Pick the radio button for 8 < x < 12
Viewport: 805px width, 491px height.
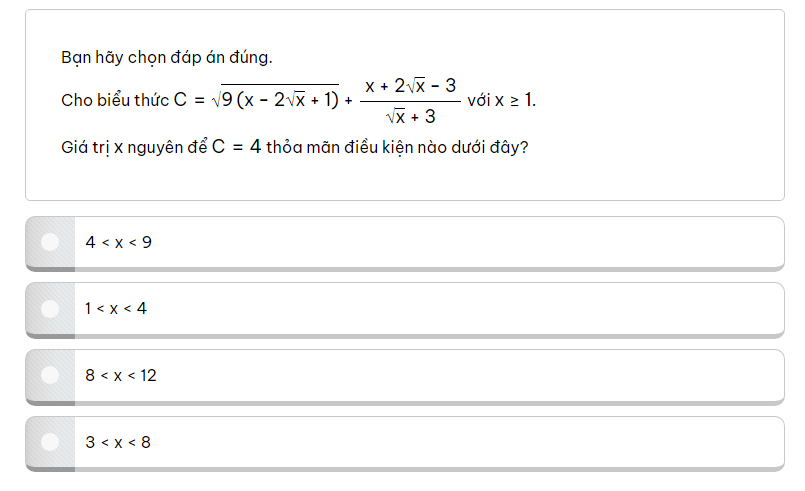point(50,375)
